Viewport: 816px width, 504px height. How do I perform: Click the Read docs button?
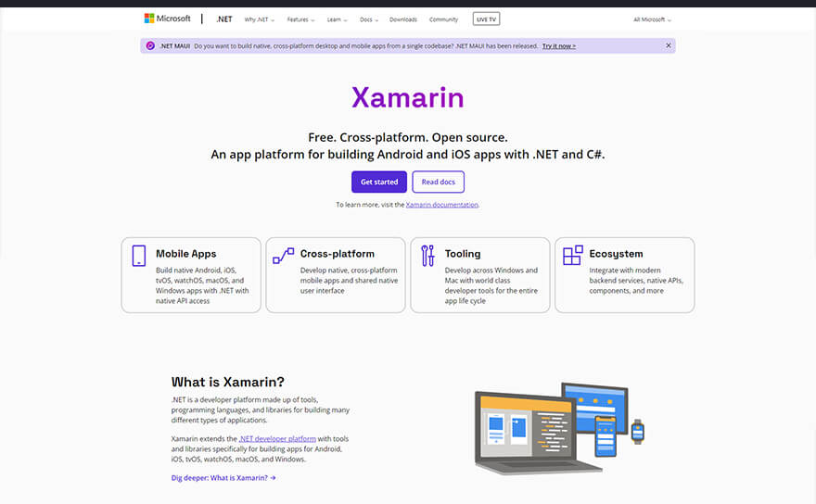(438, 182)
